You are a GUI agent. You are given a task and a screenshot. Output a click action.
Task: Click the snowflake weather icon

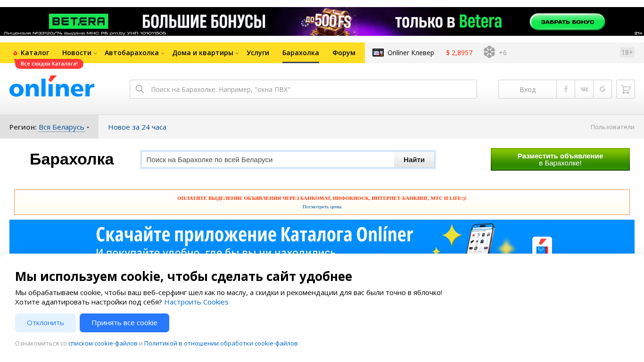click(489, 52)
